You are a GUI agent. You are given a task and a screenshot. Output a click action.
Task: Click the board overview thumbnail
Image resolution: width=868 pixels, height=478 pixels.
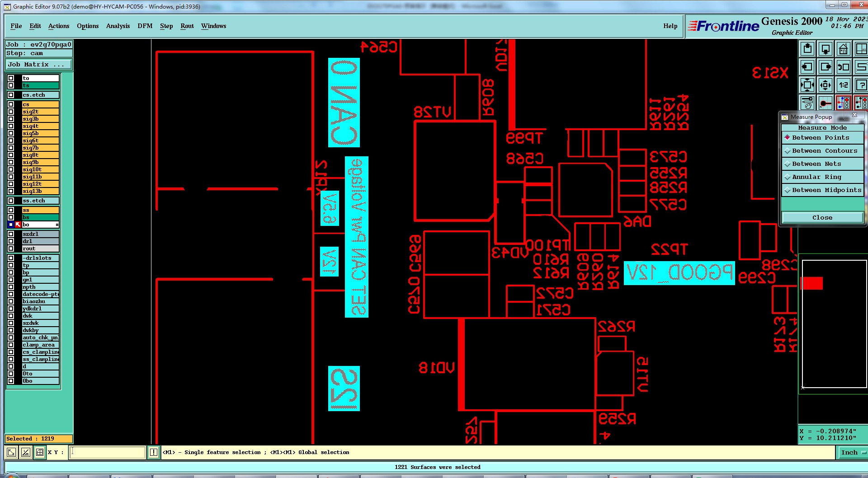point(834,324)
